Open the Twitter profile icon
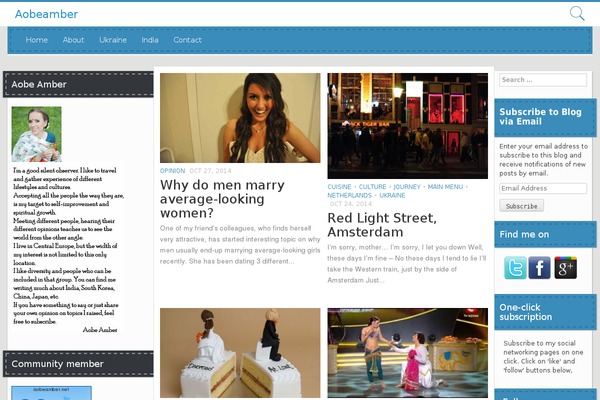 (515, 268)
